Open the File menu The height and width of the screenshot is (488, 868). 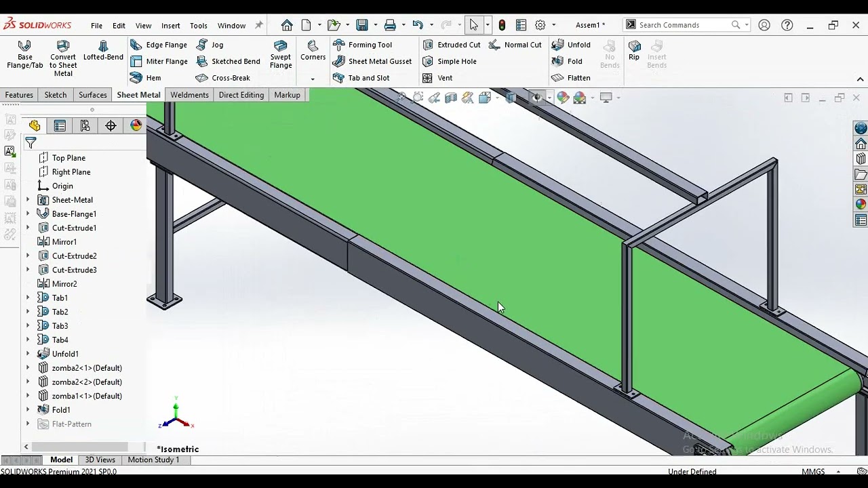pos(97,26)
